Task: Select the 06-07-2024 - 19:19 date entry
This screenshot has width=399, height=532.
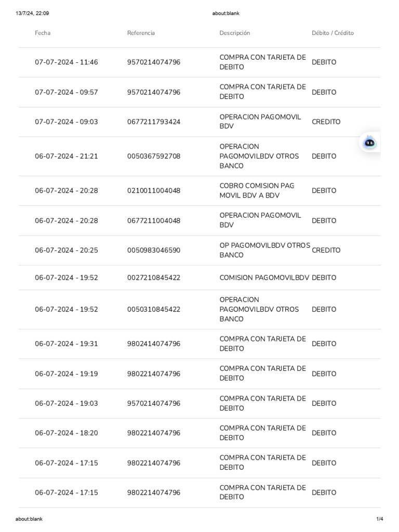Action: click(66, 374)
